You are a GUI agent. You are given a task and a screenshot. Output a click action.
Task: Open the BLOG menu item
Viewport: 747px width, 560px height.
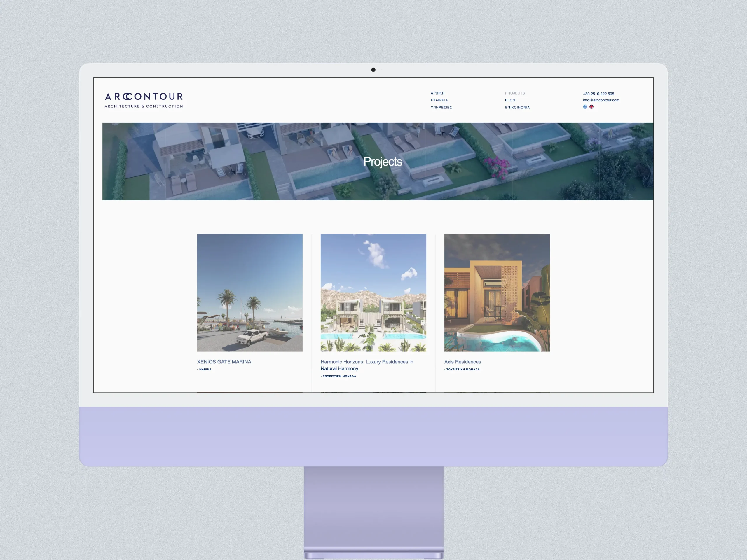tap(510, 100)
